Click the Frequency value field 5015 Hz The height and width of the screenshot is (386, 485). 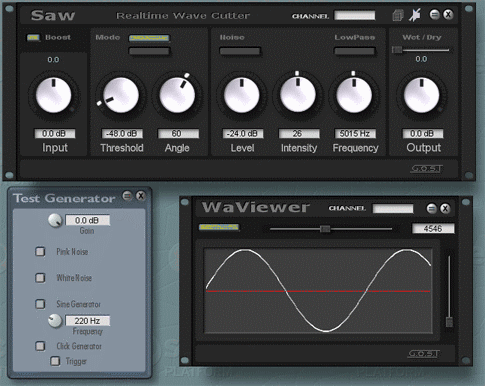355,134
